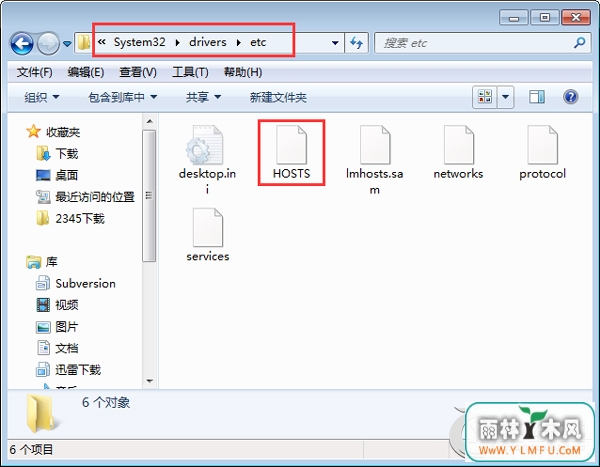Open 下载 in favorites
The width and height of the screenshot is (600, 467).
coord(57,153)
